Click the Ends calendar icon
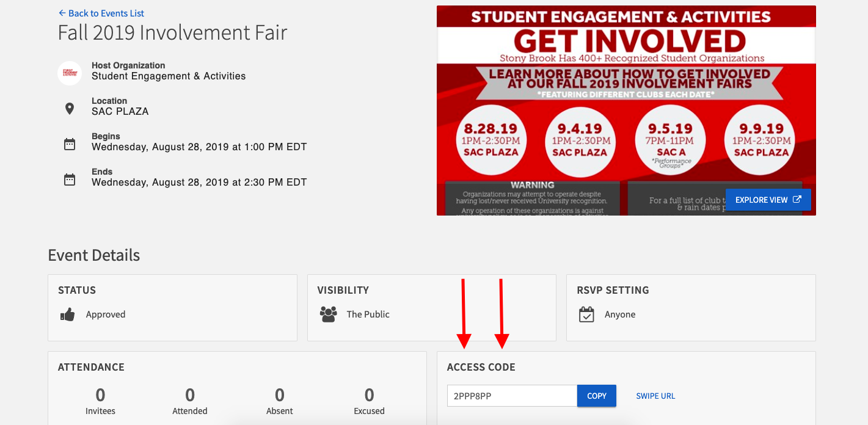This screenshot has height=425, width=868. [70, 180]
